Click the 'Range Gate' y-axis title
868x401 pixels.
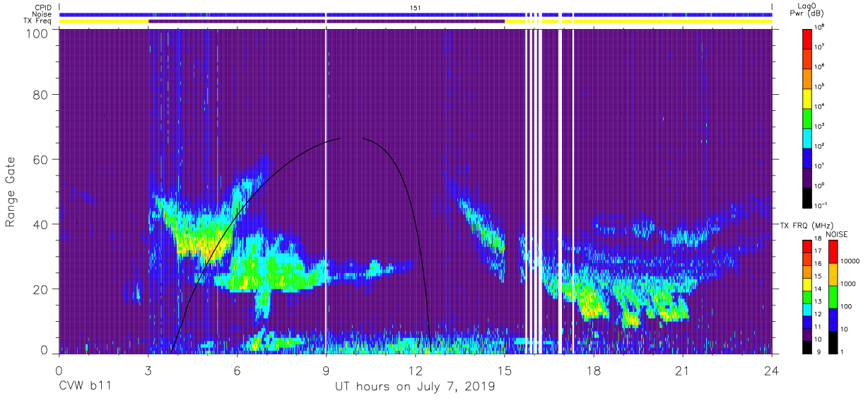[11, 192]
